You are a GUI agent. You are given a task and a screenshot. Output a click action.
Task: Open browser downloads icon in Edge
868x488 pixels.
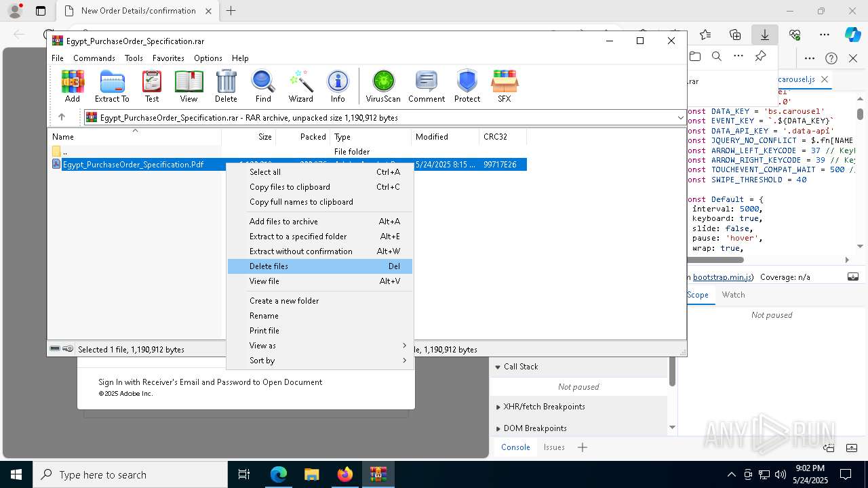click(764, 35)
